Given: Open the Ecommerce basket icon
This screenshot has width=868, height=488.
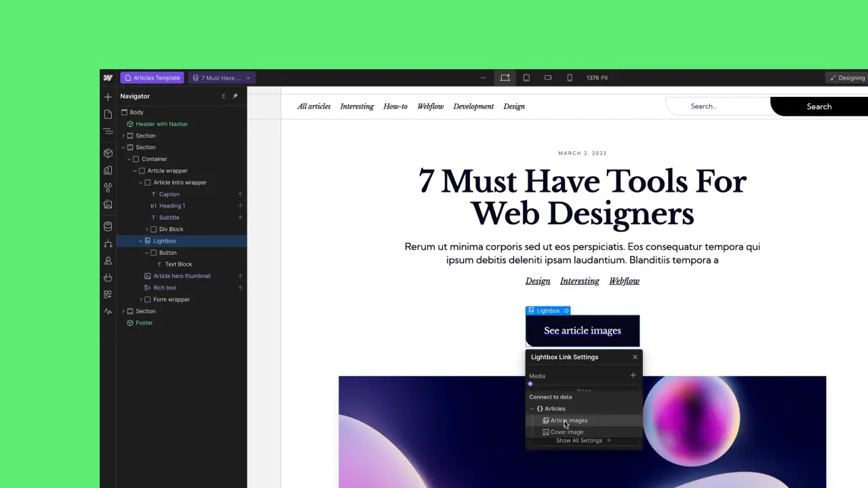Looking at the screenshot, I should pos(108,277).
